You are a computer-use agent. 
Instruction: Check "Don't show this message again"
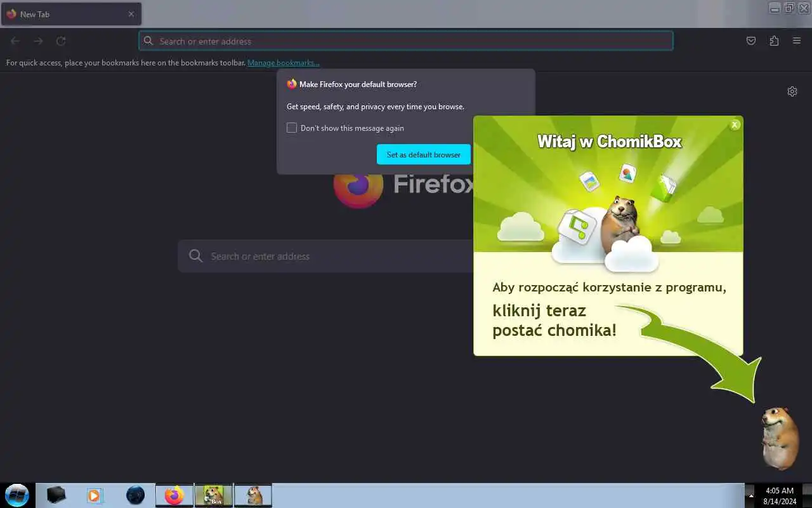(292, 128)
